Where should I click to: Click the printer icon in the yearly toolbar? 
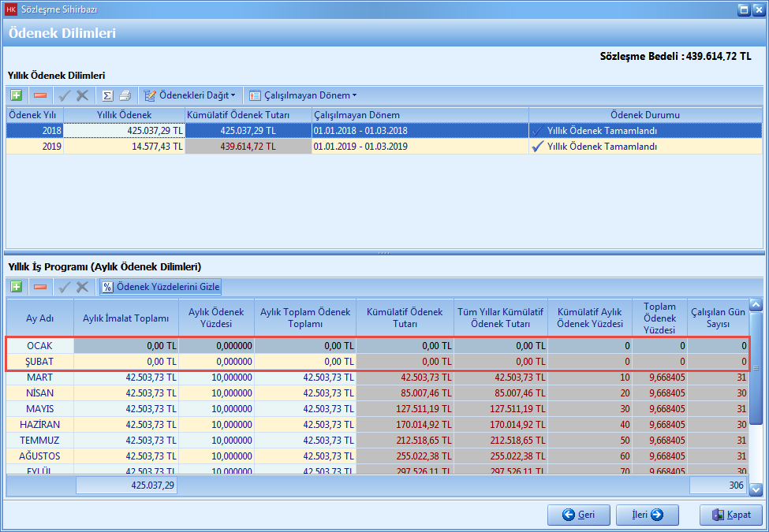pyautogui.click(x=125, y=95)
